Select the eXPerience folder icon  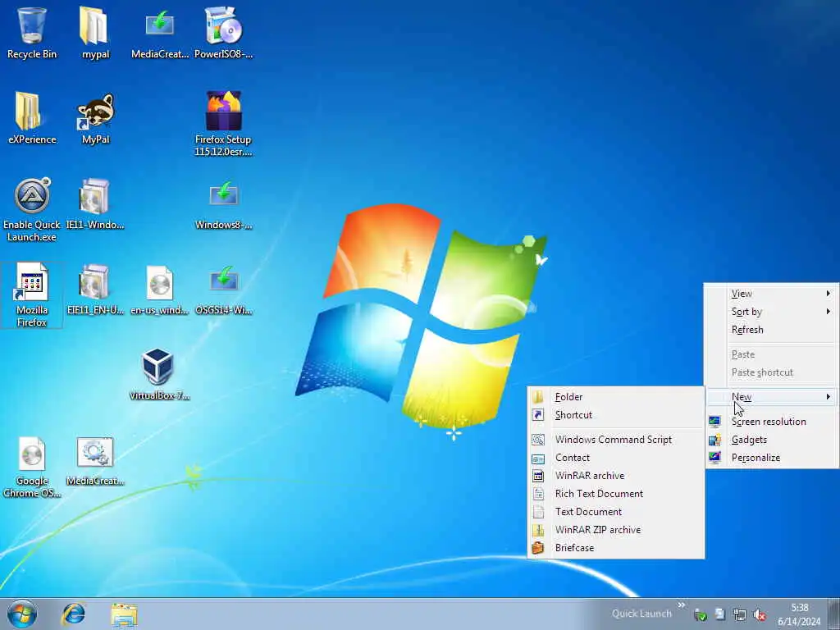pyautogui.click(x=32, y=118)
